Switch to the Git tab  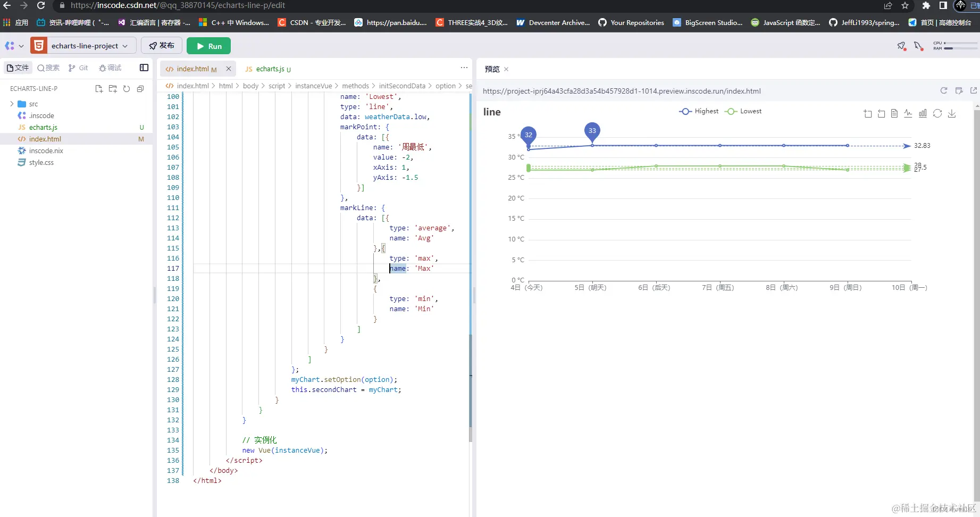pos(79,68)
